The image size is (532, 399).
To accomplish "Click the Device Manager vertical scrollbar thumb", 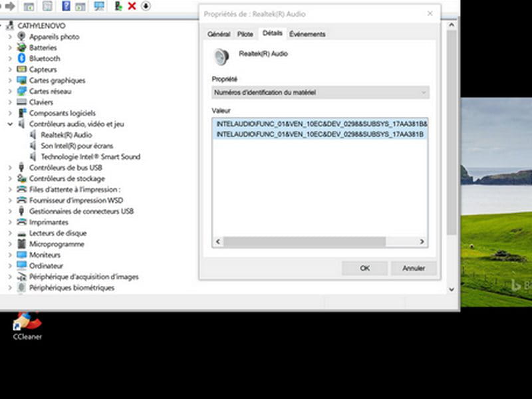I will 452,132.
